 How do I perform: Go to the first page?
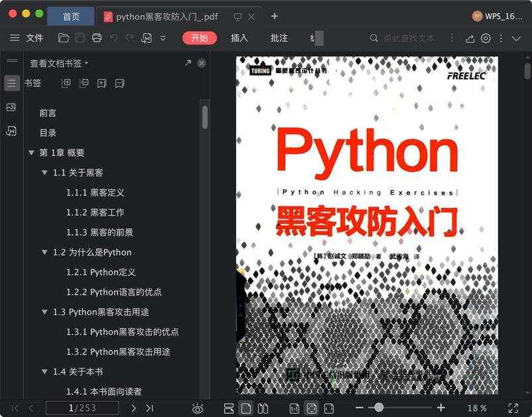coord(15,408)
